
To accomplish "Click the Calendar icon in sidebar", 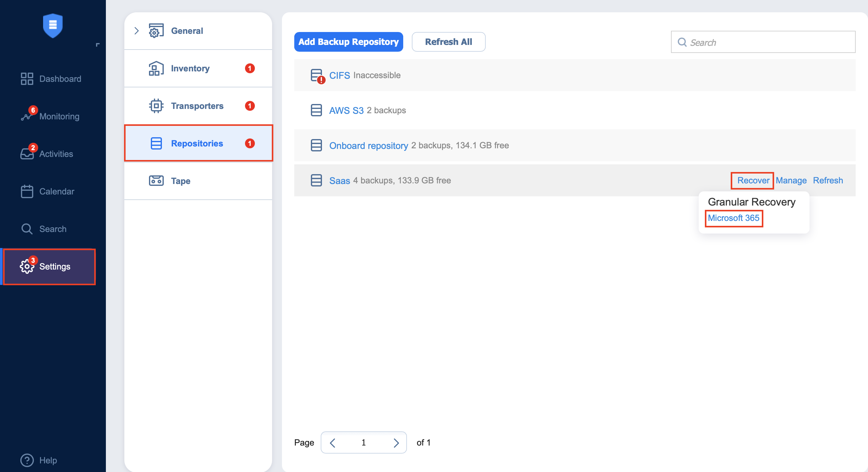I will point(27,191).
